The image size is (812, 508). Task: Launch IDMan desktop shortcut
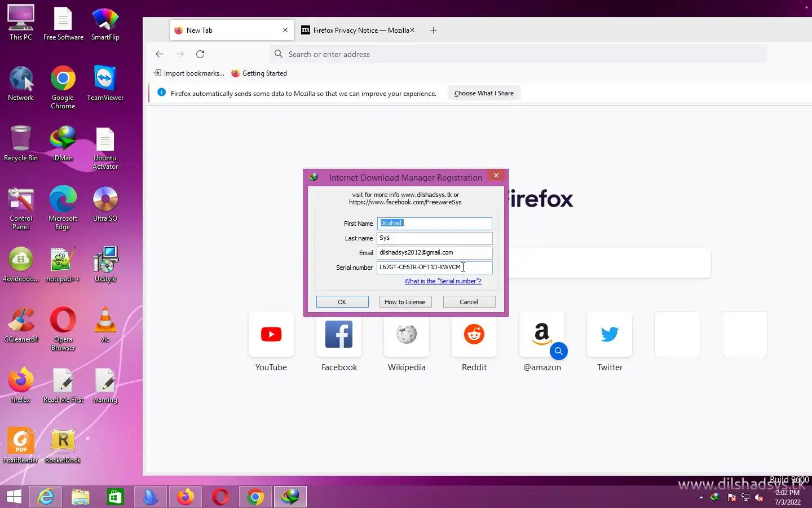(x=63, y=143)
